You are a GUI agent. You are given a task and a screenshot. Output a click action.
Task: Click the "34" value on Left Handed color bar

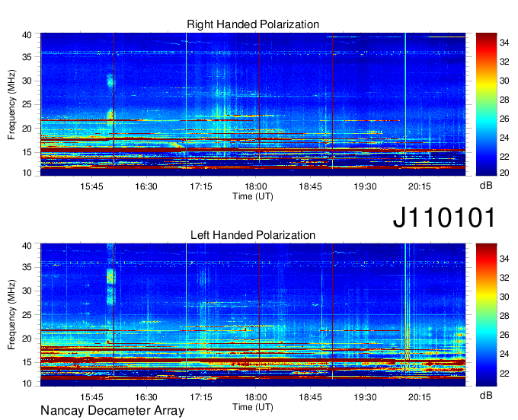[504, 259]
